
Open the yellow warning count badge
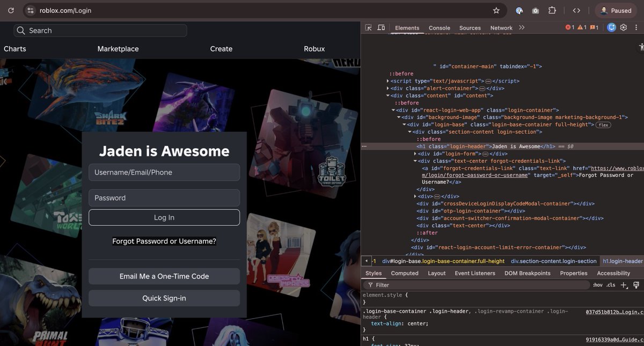tap(582, 27)
